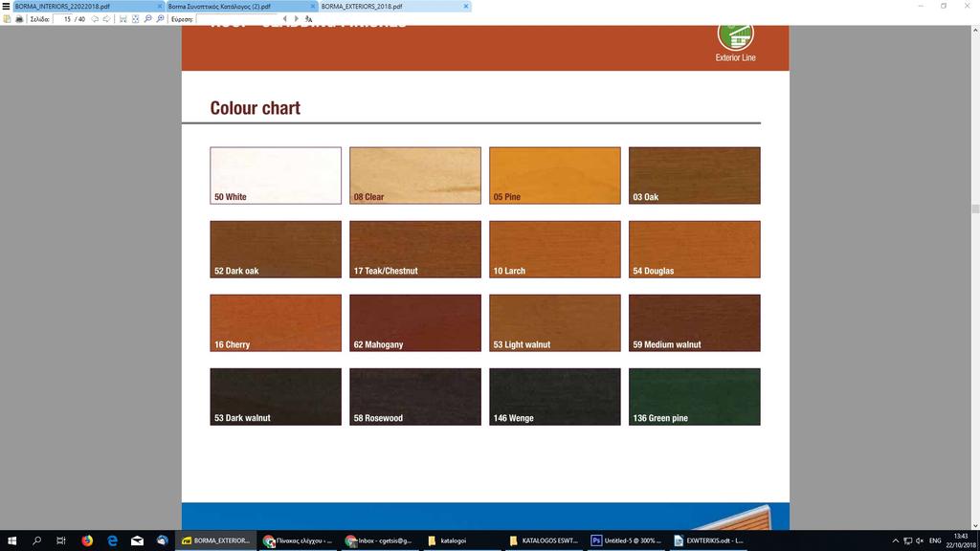Click the 136 Green pine swatch
Viewport: 980px width, 551px height.
(695, 397)
